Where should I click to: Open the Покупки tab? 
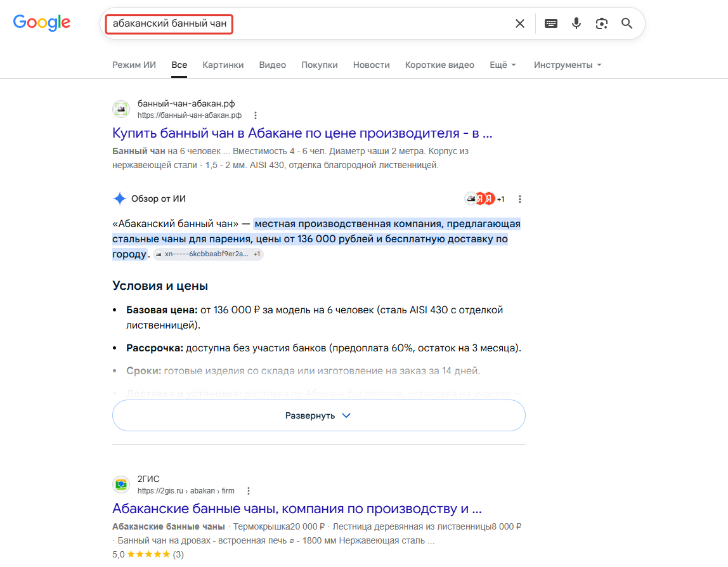[320, 65]
